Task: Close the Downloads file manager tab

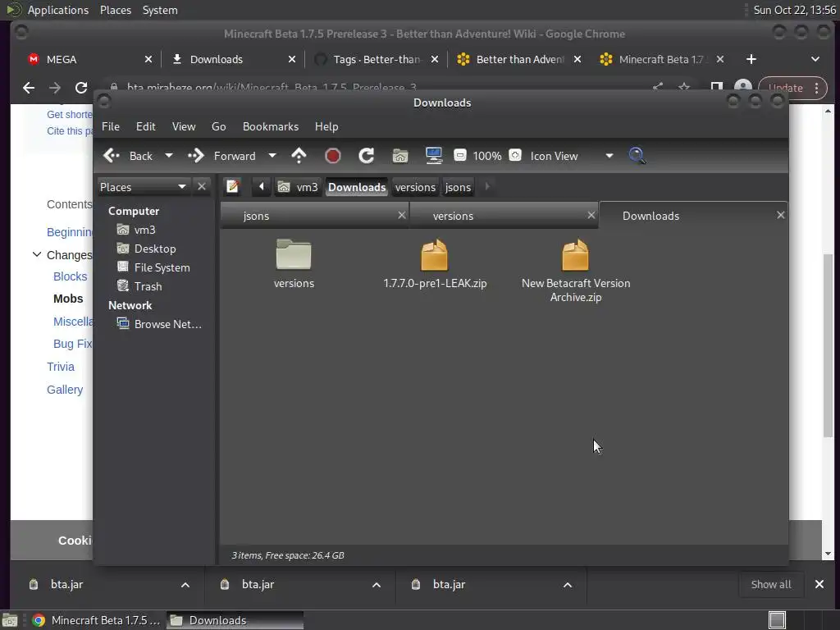Action: (781, 215)
